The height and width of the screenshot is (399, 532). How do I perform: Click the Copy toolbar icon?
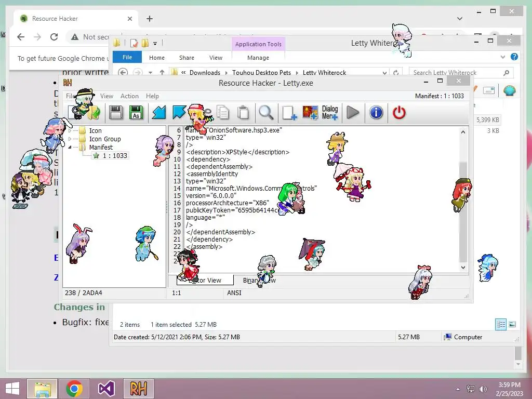(222, 113)
